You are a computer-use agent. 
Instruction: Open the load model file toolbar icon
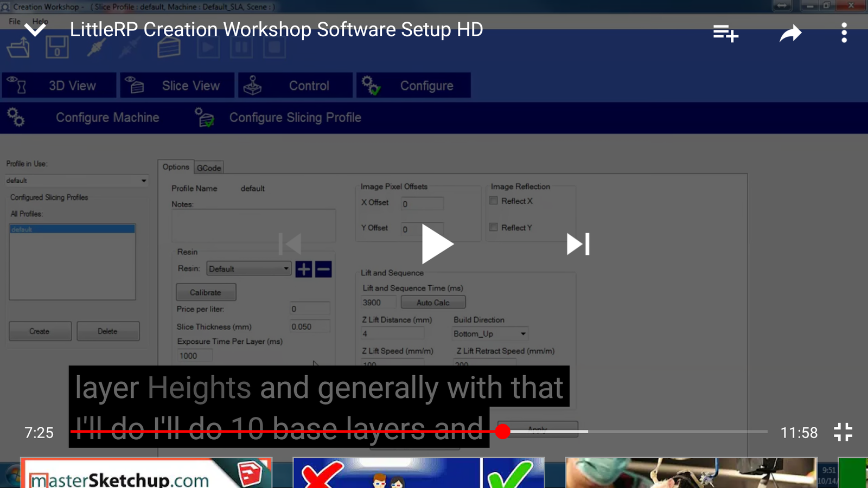click(x=18, y=48)
